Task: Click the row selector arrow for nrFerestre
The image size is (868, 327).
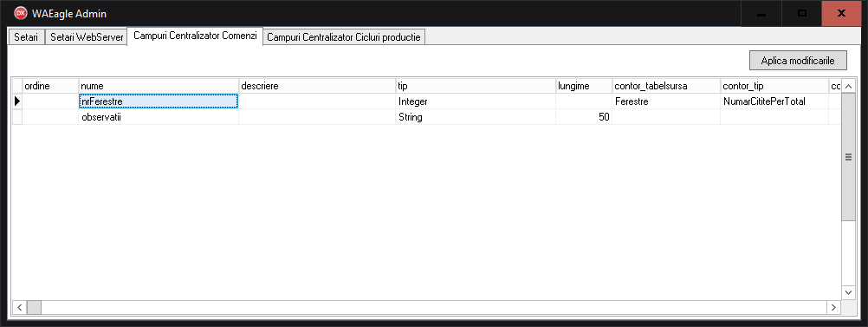Action: (17, 101)
